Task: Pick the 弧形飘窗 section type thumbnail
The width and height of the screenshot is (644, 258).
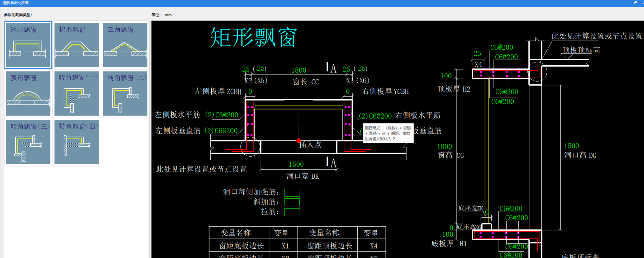Action: (28, 94)
